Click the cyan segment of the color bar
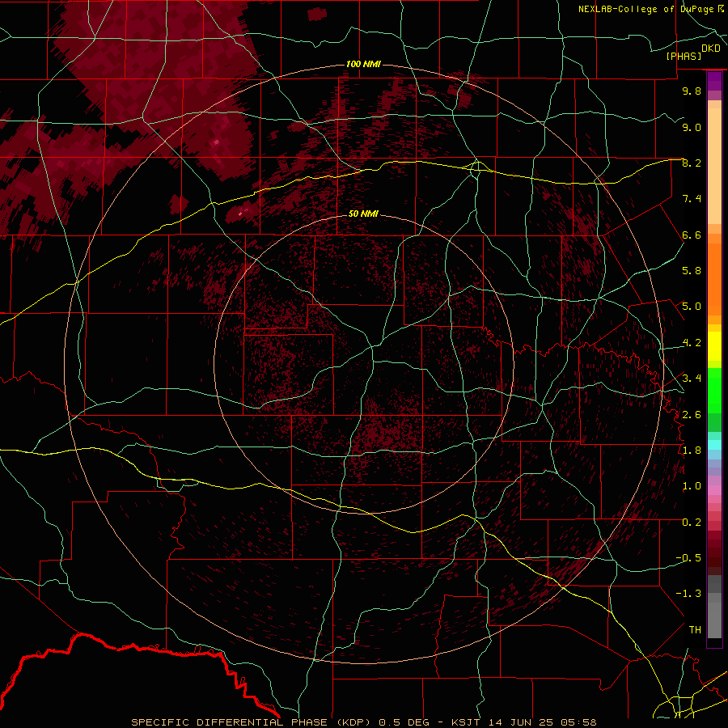The height and width of the screenshot is (728, 728). 714,445
